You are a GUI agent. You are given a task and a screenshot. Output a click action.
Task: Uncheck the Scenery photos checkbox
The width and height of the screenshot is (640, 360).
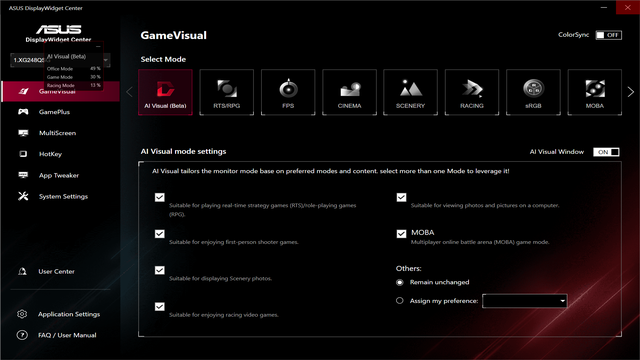click(x=160, y=270)
